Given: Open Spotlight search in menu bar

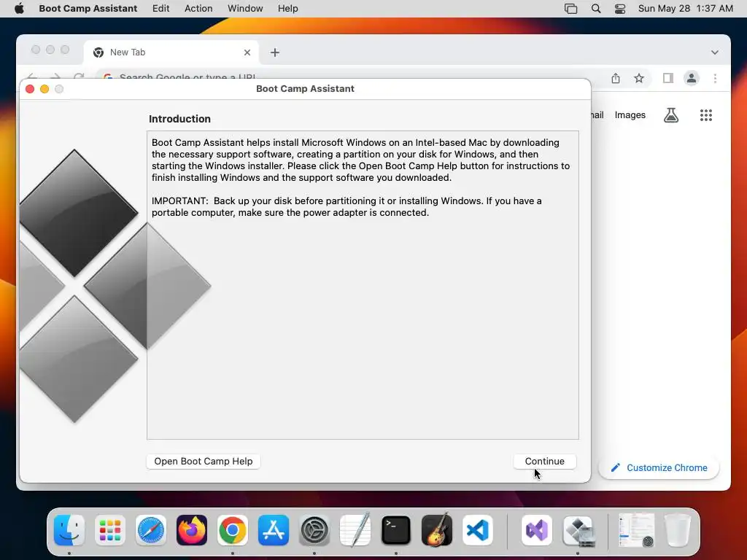Looking at the screenshot, I should (x=595, y=8).
